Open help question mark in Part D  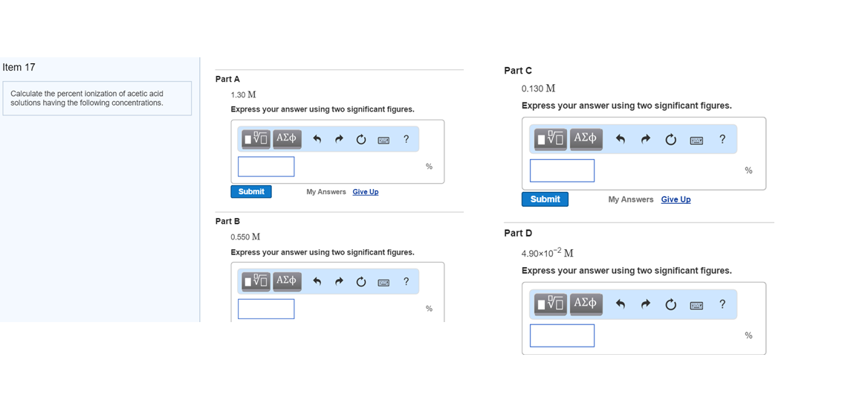tap(722, 304)
